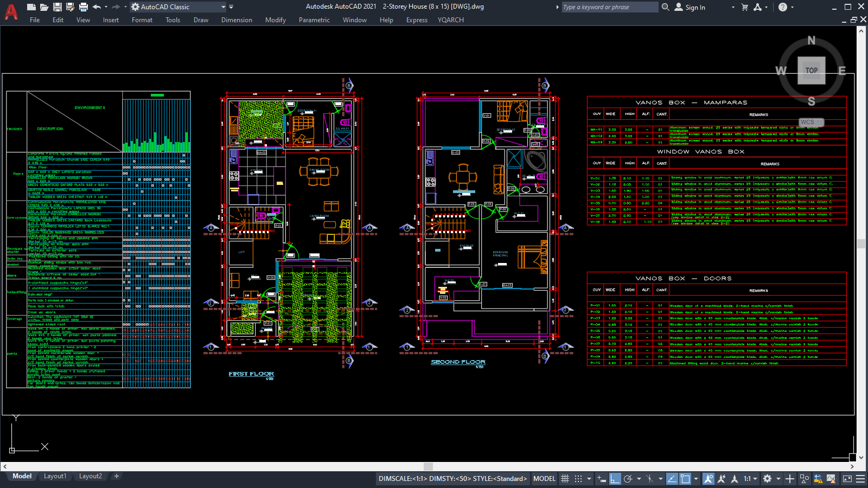
Task: Click the Open file folder icon
Action: [44, 7]
